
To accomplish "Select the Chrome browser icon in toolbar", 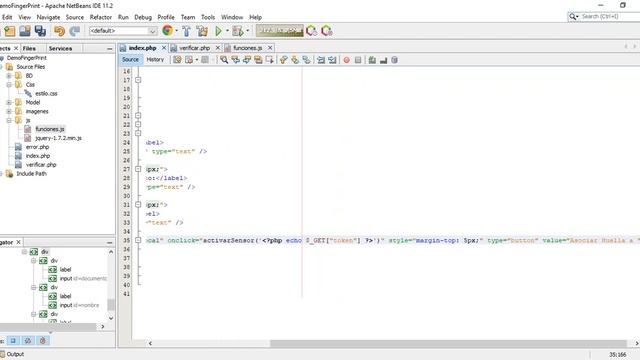I will coord(167,31).
